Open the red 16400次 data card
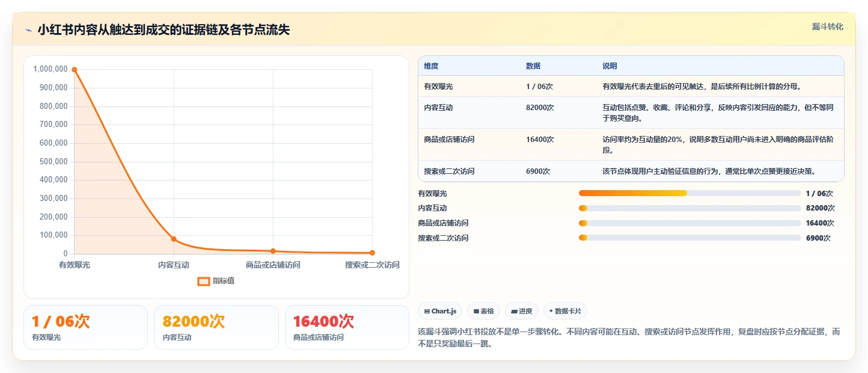 point(347,327)
